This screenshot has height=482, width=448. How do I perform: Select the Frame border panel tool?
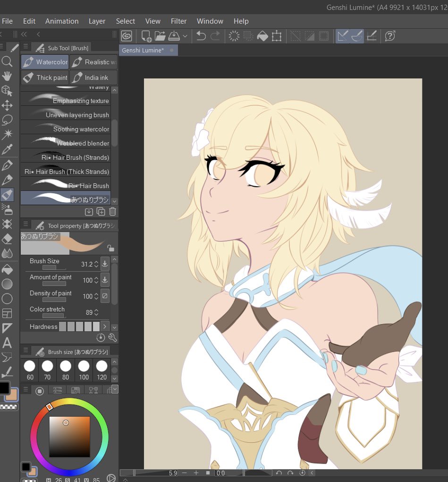pyautogui.click(x=7, y=313)
